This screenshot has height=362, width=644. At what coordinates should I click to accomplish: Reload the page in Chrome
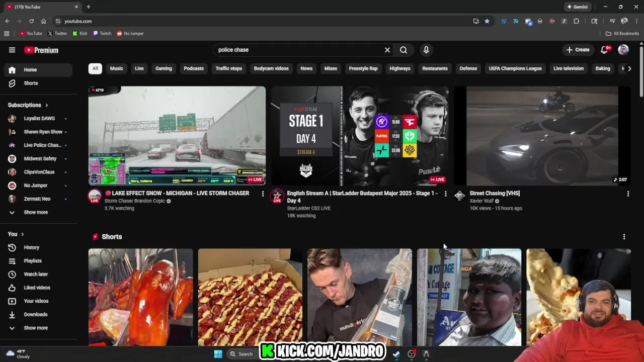coord(31,21)
